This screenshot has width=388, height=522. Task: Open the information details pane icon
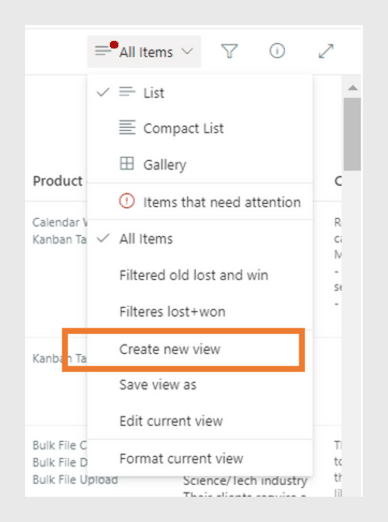pyautogui.click(x=277, y=51)
